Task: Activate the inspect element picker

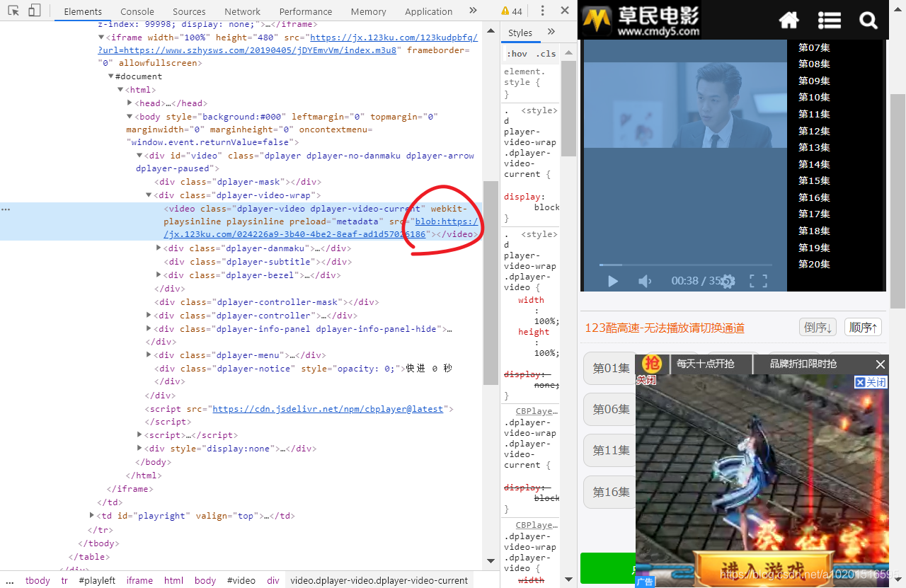Action: coord(13,11)
